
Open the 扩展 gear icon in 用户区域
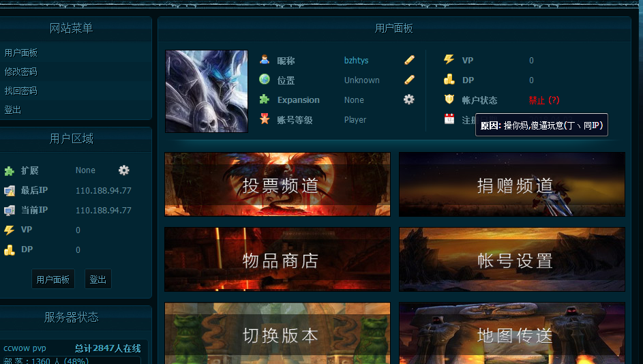(x=124, y=170)
